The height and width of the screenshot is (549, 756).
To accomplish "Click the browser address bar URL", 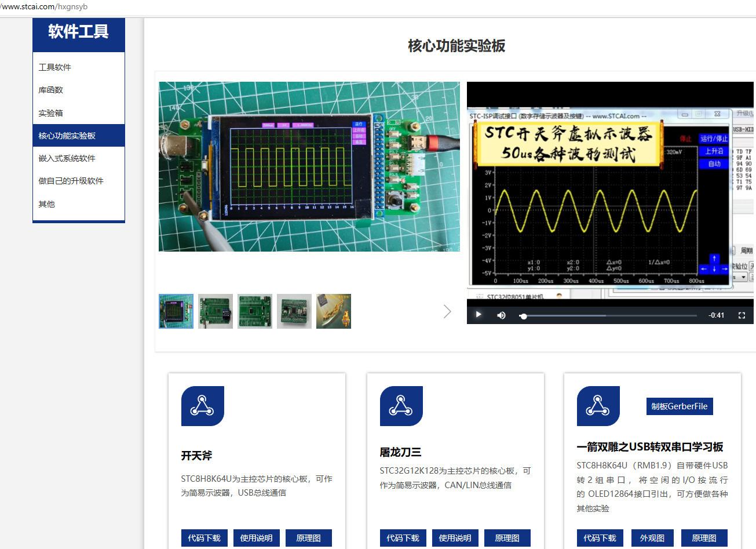I will pos(44,7).
